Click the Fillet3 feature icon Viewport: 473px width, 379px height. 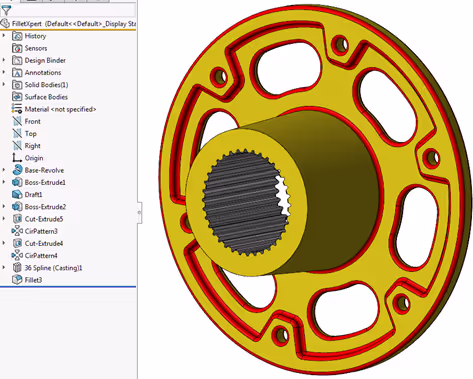click(17, 280)
